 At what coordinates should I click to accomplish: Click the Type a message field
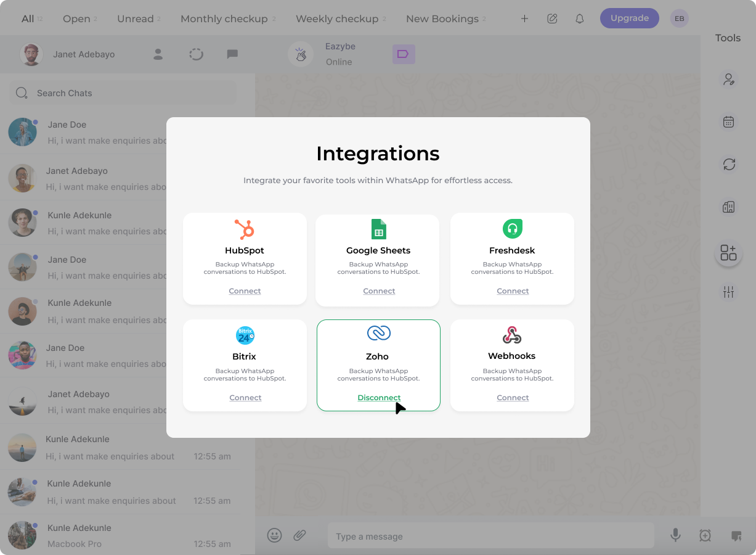tap(490, 536)
